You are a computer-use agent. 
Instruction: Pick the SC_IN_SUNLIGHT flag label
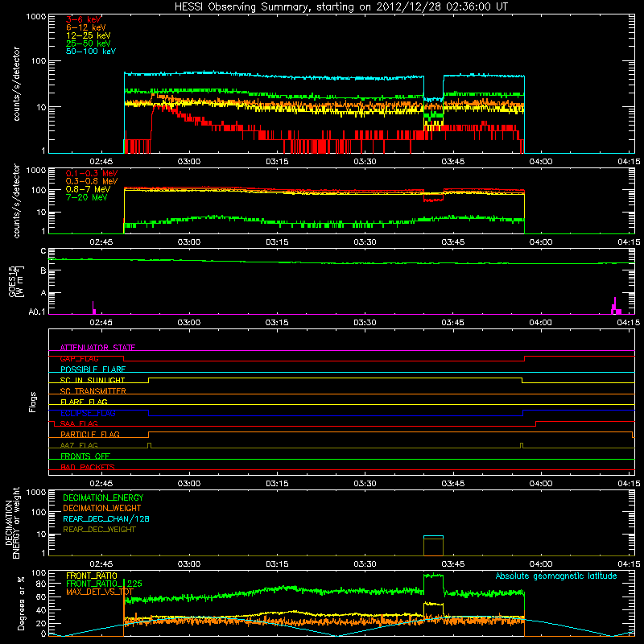93,380
